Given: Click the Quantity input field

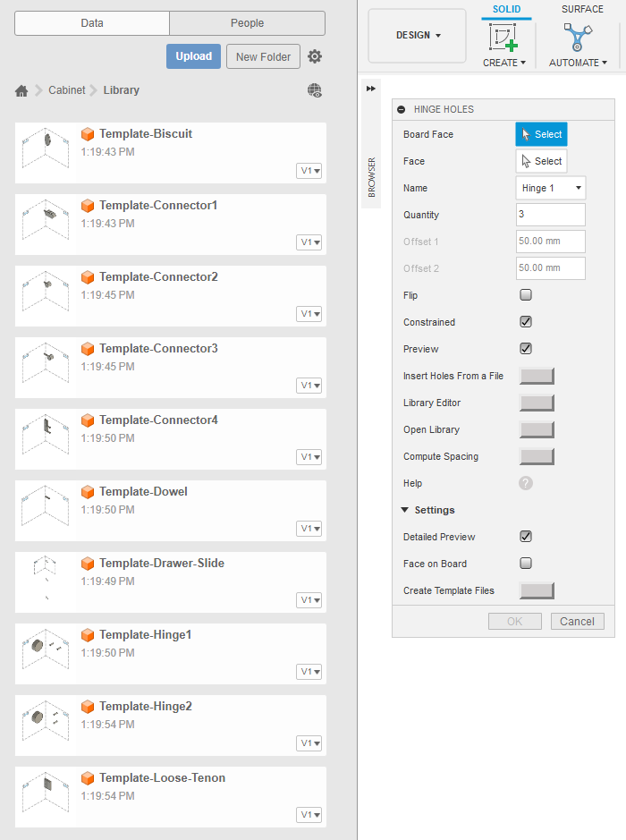Looking at the screenshot, I should [x=550, y=215].
